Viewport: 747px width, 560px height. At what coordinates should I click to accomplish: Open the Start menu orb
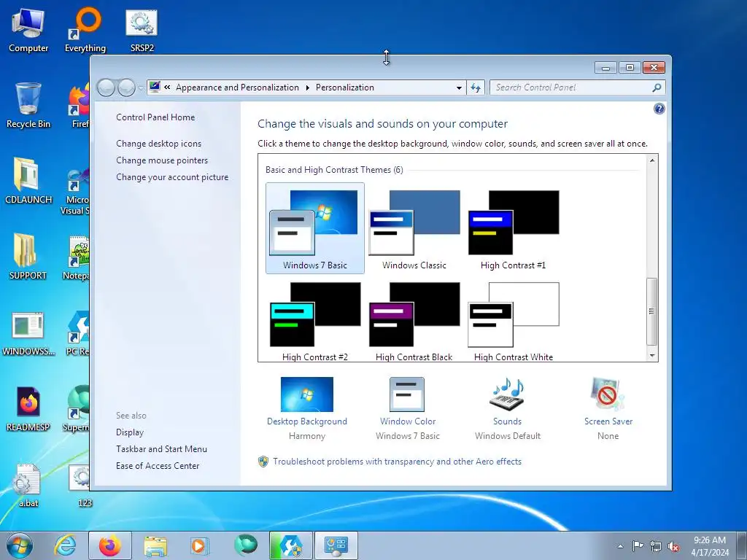point(20,545)
